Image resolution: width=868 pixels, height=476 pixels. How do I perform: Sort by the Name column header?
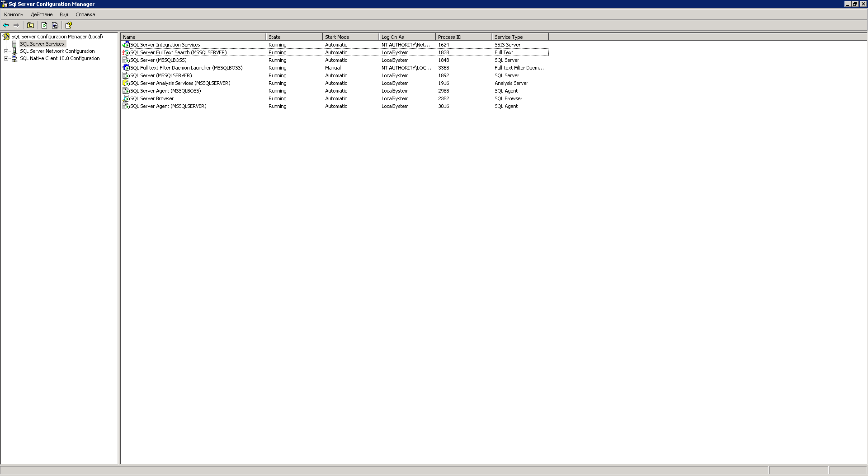click(x=193, y=37)
